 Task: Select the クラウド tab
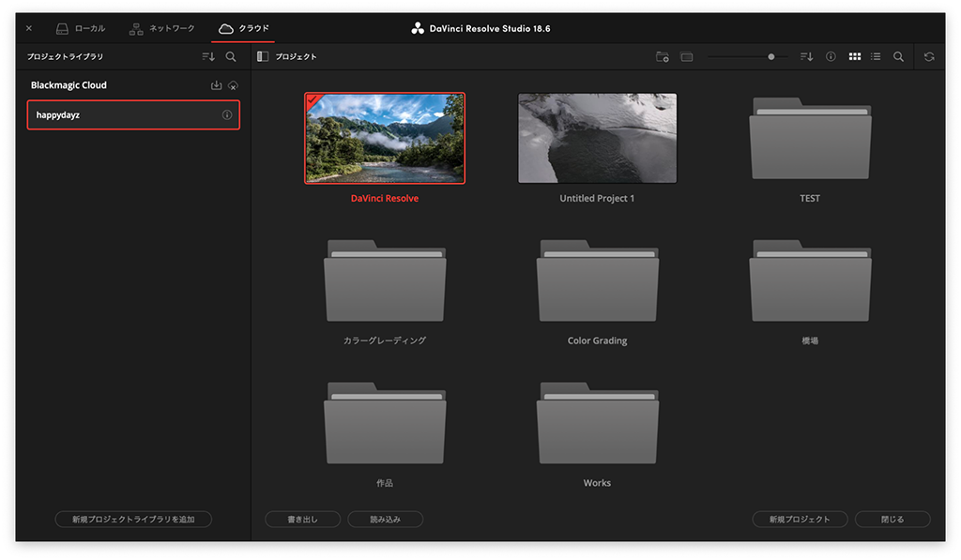click(243, 29)
